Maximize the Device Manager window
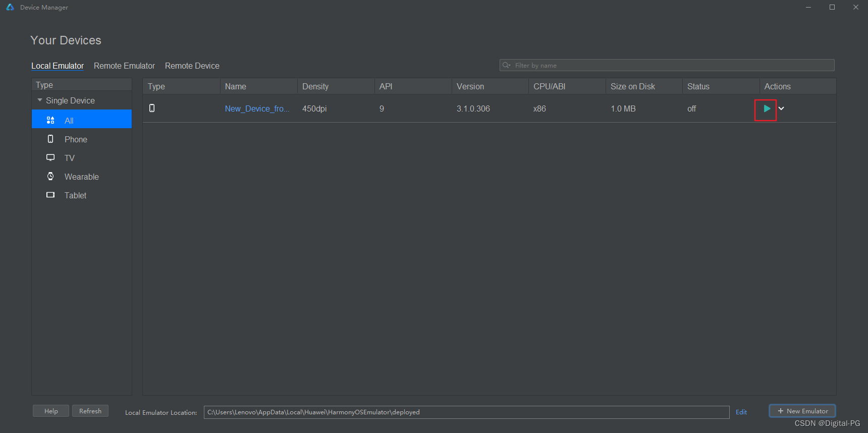Viewport: 868px width, 433px height. coord(832,7)
